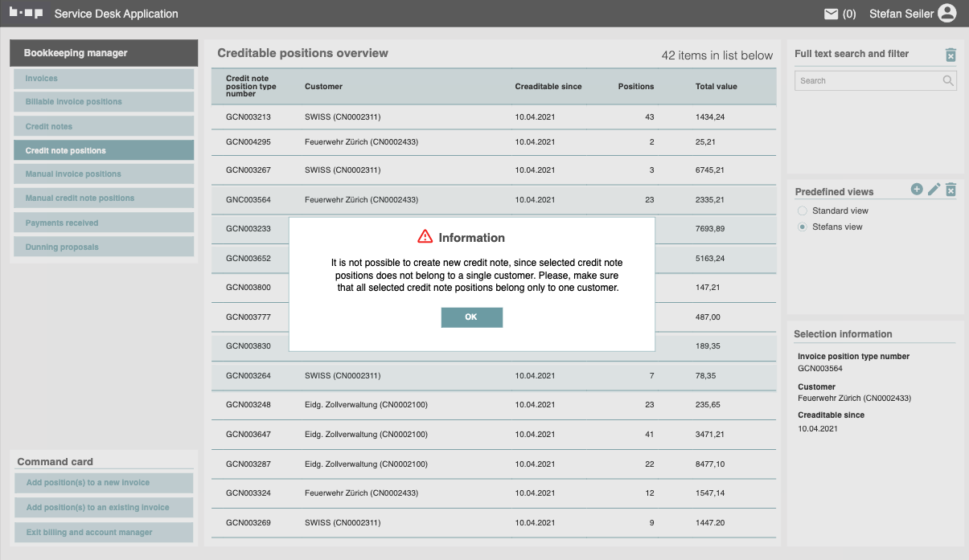This screenshot has height=560, width=969.
Task: Edit predefined view with pencil icon
Action: 934,190
